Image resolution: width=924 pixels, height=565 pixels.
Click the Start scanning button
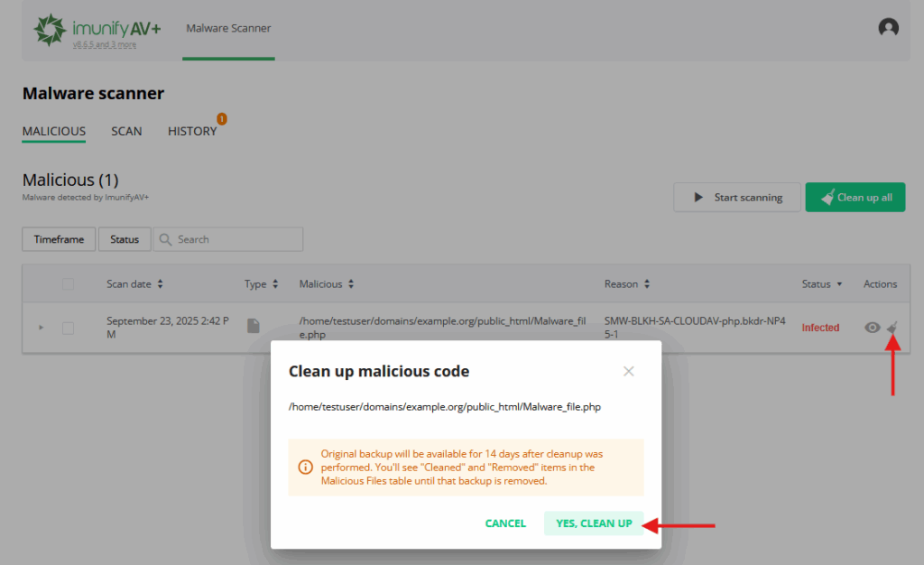tap(736, 198)
